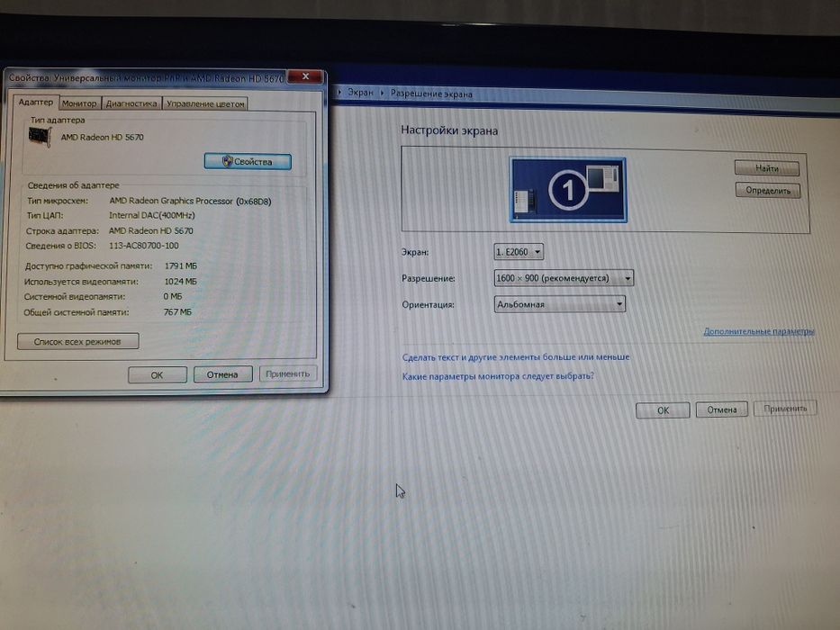Image resolution: width=840 pixels, height=630 pixels.
Task: Click the Internal DAC(400MHz) value
Action: (x=151, y=215)
